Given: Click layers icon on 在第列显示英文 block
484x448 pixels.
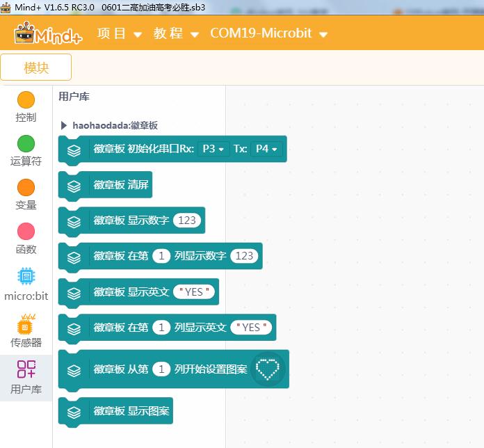Looking at the screenshot, I should 74,329.
